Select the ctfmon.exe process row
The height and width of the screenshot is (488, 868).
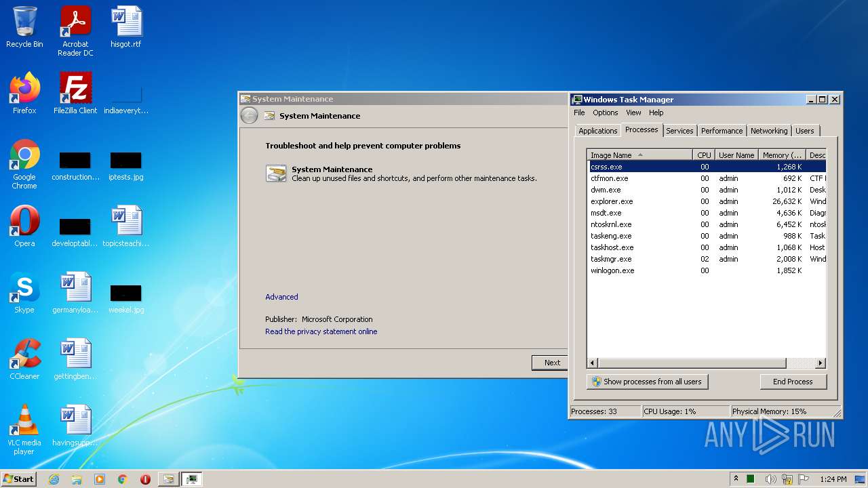tap(707, 178)
